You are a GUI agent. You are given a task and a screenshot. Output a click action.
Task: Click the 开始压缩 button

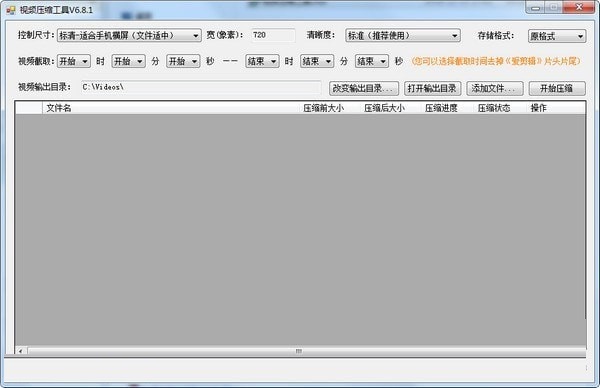[x=557, y=88]
